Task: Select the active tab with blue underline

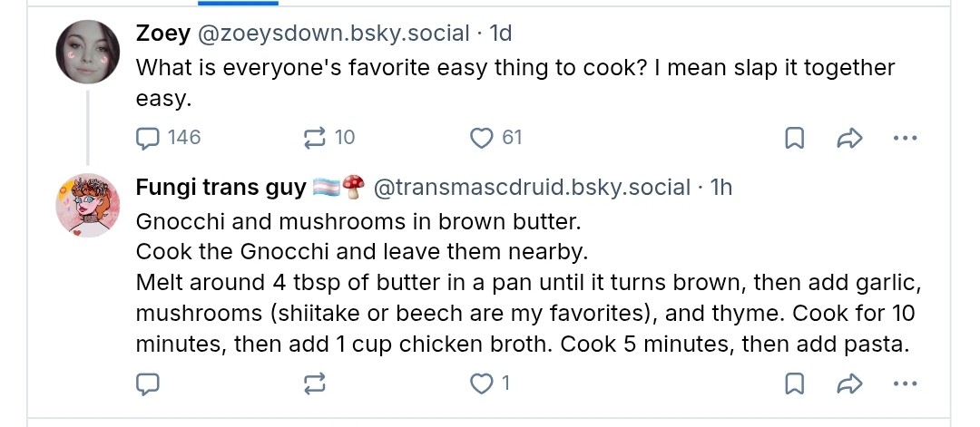Action: [238, 3]
